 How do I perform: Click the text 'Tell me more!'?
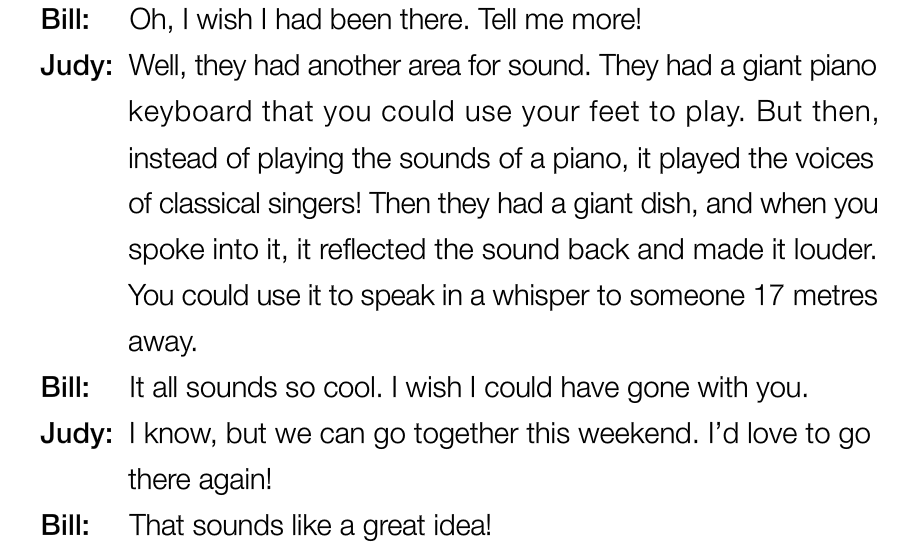pos(560,20)
